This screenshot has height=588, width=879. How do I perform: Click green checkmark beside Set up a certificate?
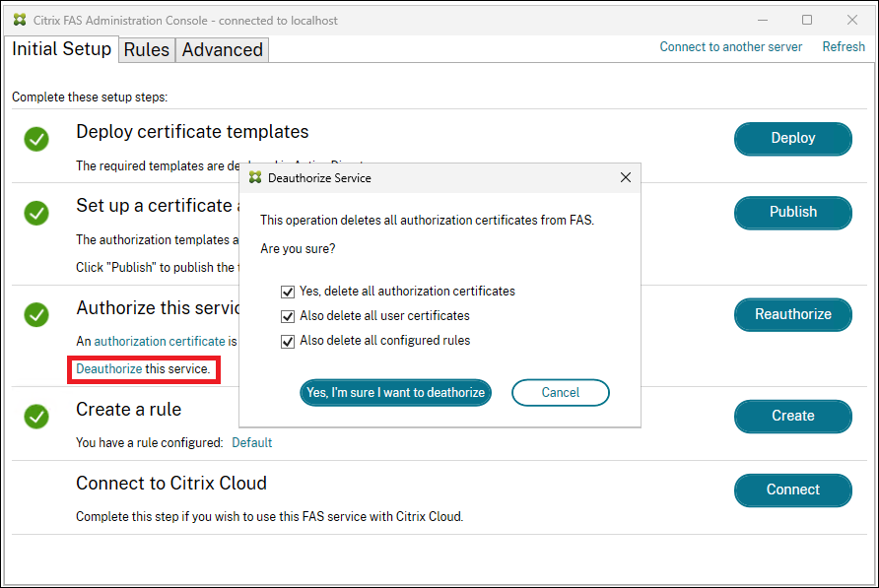tap(36, 213)
